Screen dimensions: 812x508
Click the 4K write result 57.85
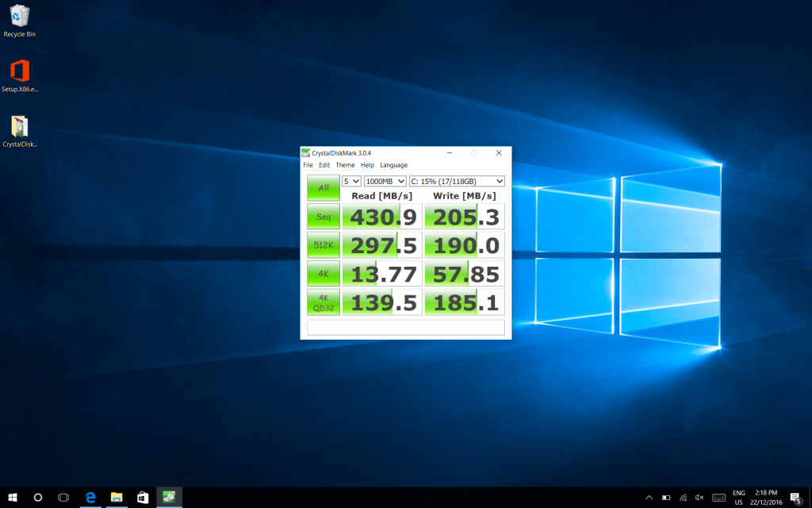coord(465,273)
